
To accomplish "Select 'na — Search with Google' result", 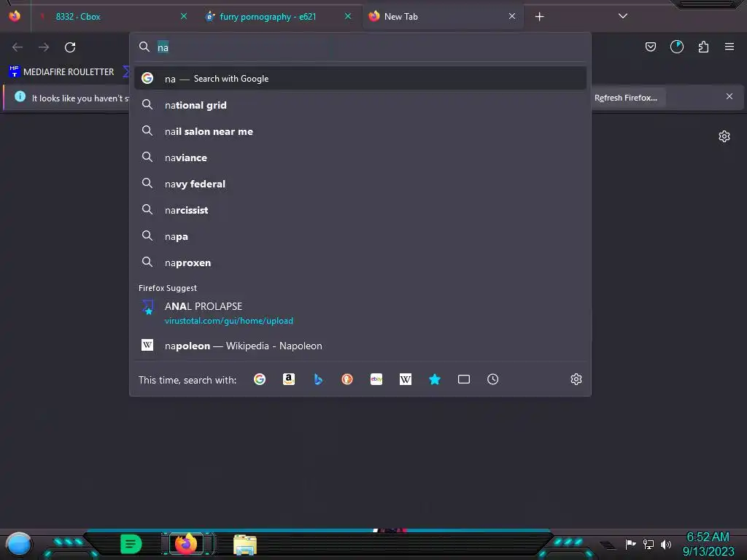I will click(360, 79).
